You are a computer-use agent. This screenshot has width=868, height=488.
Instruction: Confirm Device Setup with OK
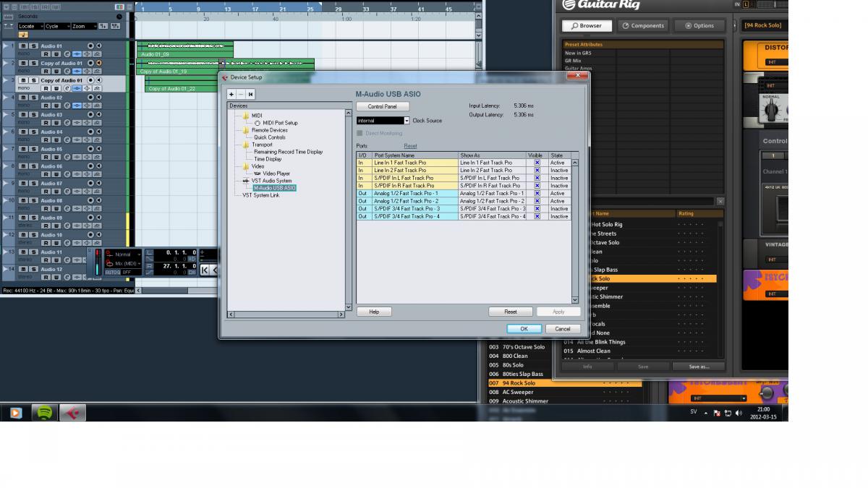click(x=524, y=329)
